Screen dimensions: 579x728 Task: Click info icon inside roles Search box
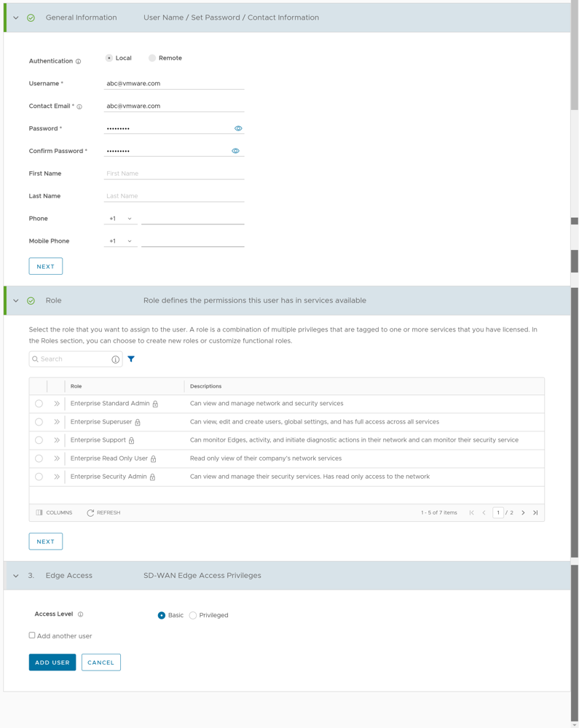115,359
